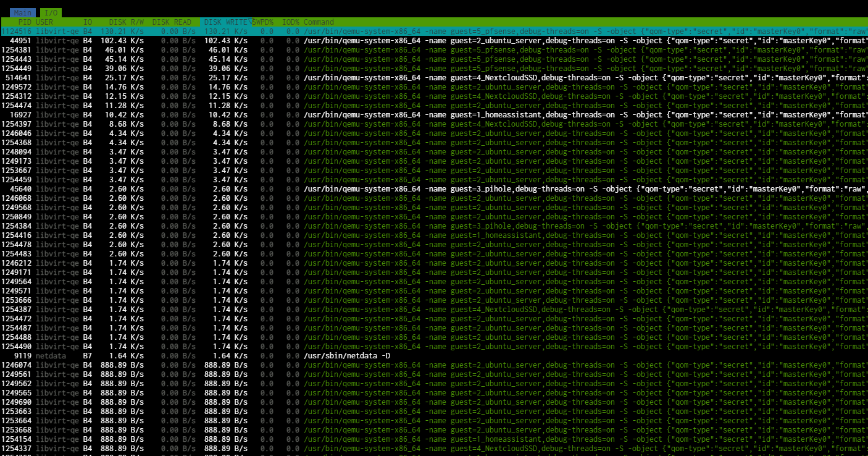Click the 102.43 K/s DISK WRITE value

226,41
